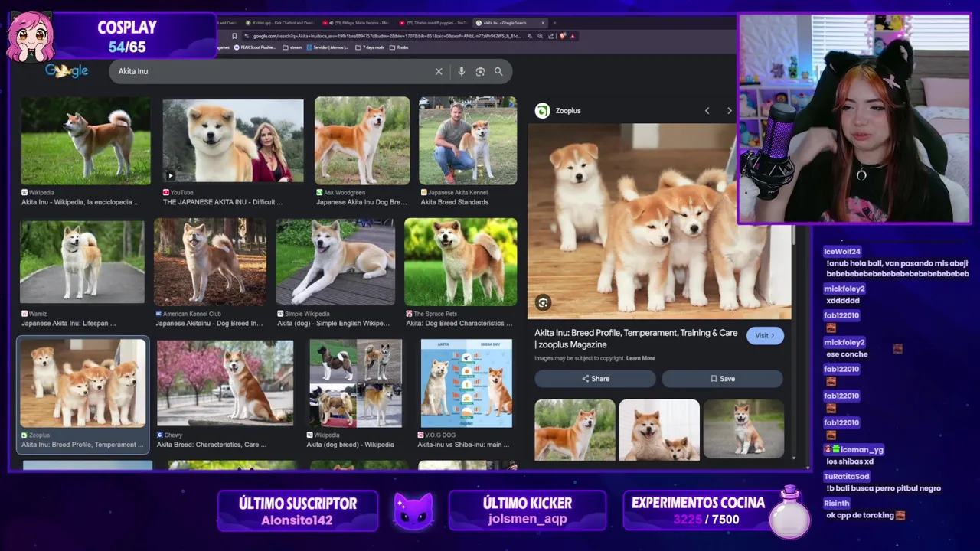
Task: Open the 7 days mods bookmarks folder
Action: tap(370, 47)
